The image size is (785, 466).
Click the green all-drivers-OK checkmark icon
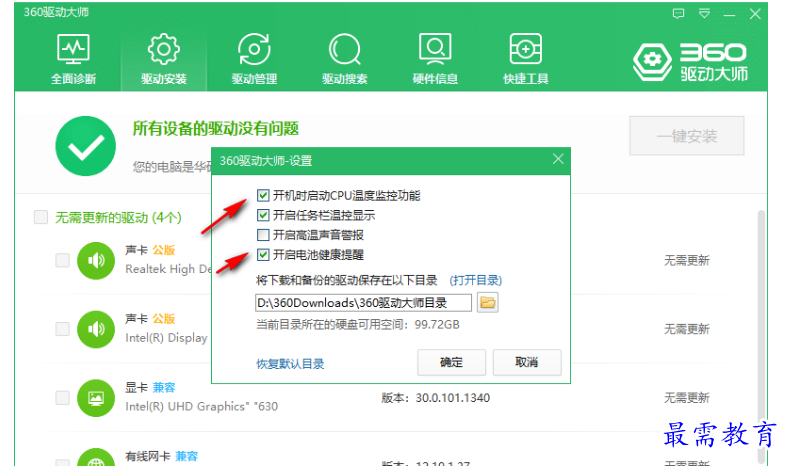(x=86, y=146)
